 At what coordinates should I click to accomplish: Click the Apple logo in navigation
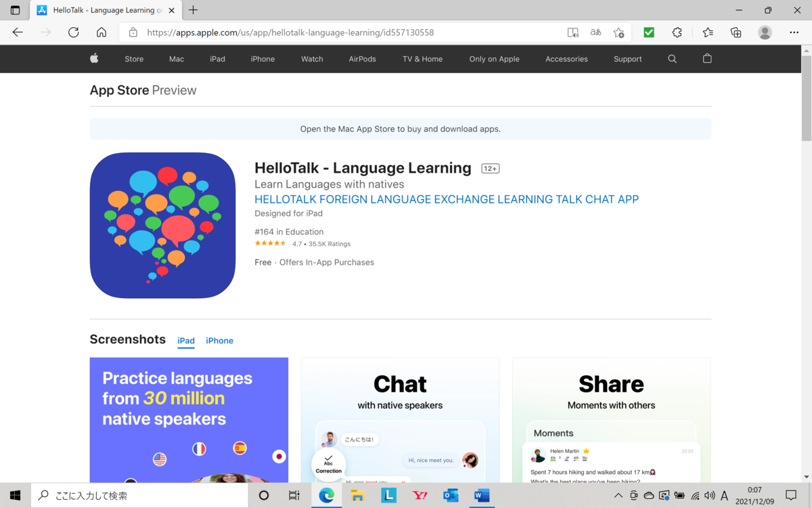pyautogui.click(x=94, y=59)
